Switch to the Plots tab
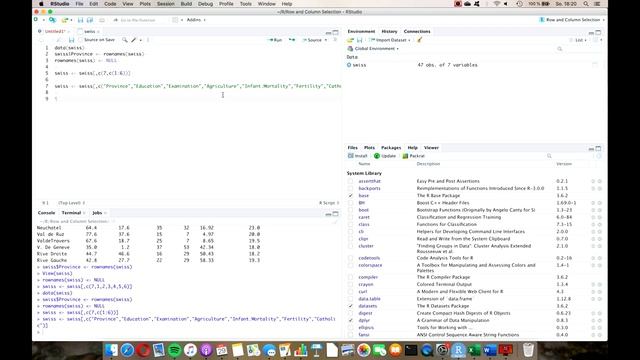Screen dimensions: 640x360 pos(369,148)
